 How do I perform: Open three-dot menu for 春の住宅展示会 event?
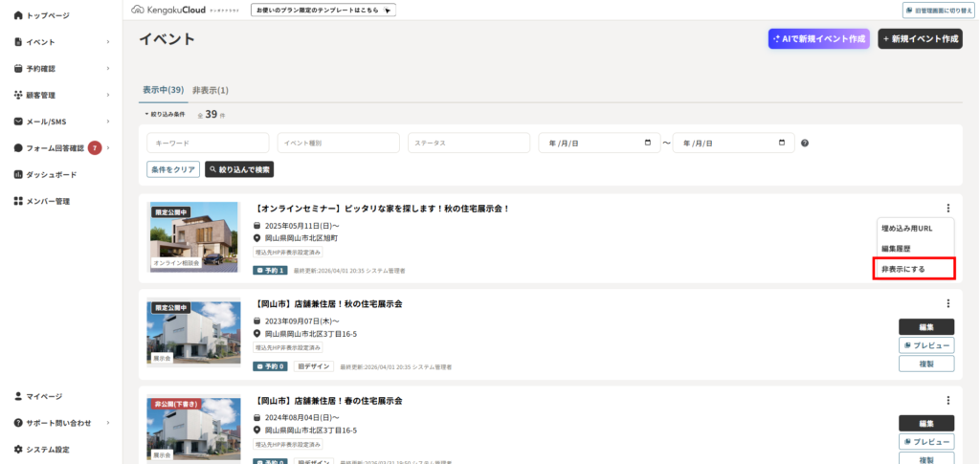click(x=947, y=400)
